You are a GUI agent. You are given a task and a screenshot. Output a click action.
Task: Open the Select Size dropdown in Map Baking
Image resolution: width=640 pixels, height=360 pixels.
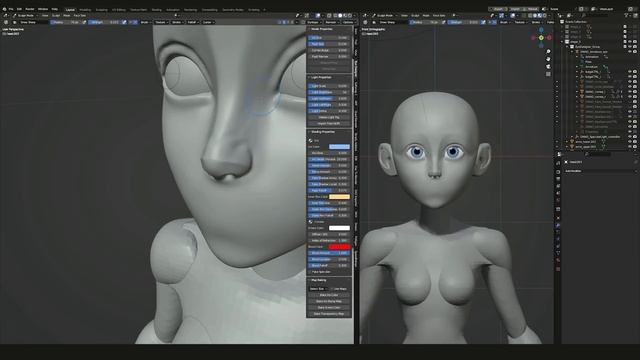[318, 289]
